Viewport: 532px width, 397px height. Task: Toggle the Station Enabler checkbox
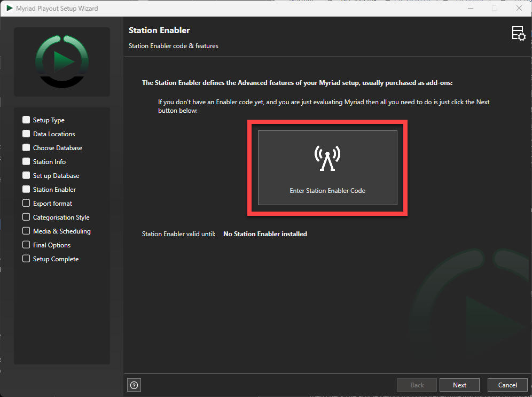[26, 189]
